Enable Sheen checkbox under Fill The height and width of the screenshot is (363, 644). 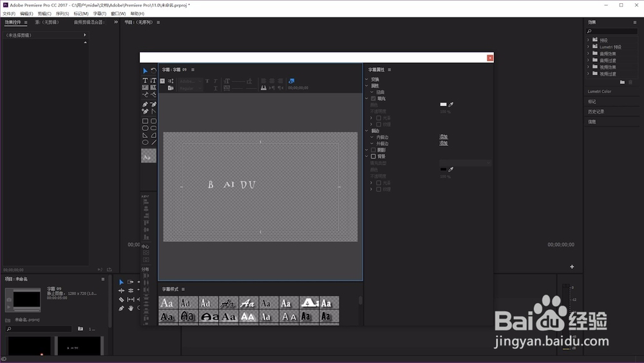coord(379,118)
